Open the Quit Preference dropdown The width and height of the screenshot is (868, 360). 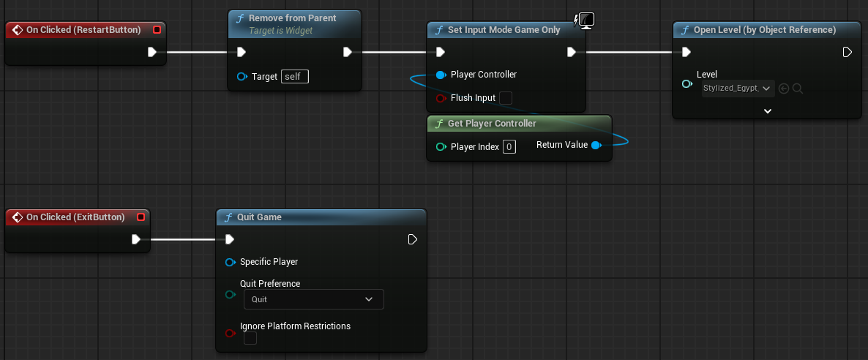(x=314, y=299)
